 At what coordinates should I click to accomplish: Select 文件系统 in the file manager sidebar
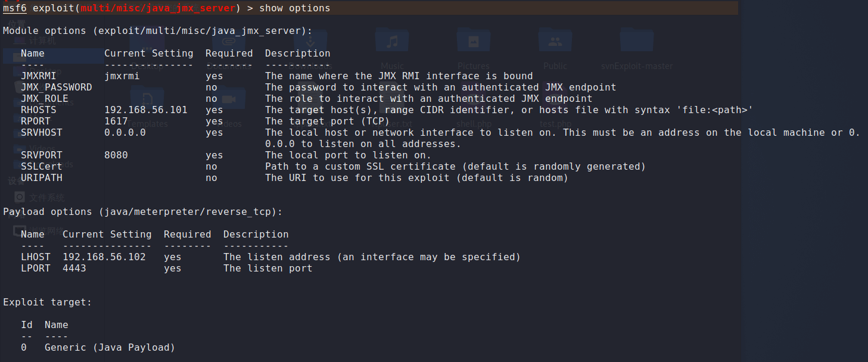click(41, 197)
